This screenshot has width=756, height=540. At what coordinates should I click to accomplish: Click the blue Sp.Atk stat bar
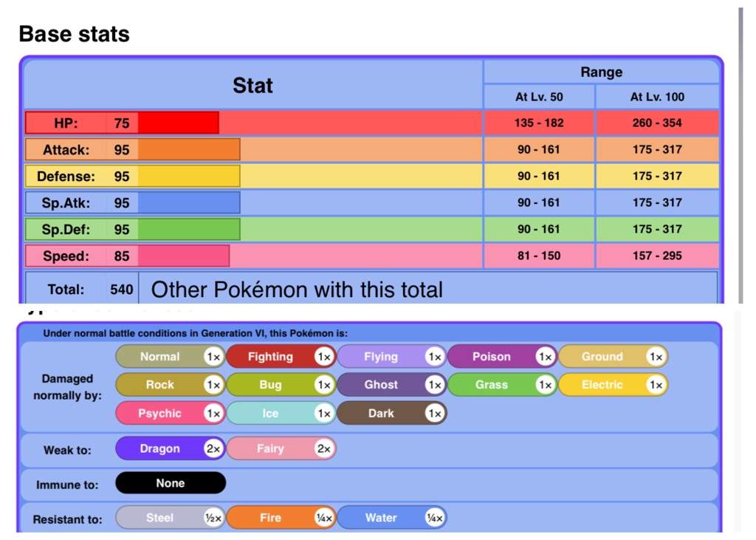pyautogui.click(x=188, y=203)
